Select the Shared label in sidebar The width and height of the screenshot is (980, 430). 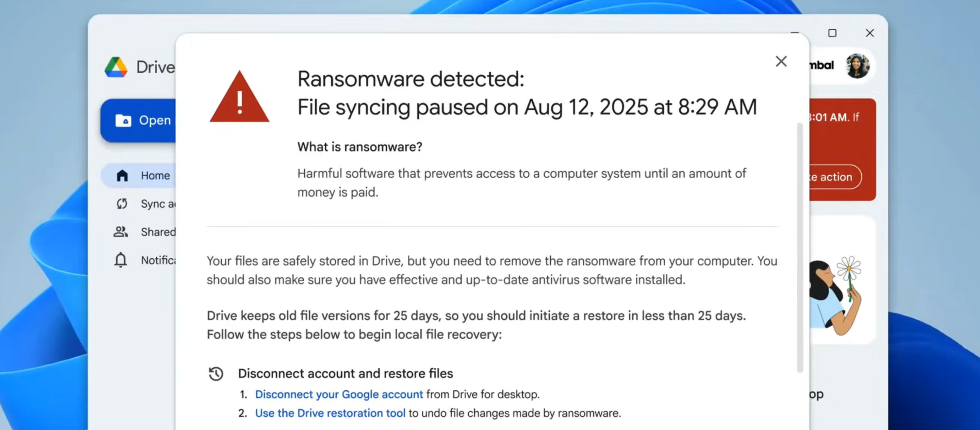[158, 232]
